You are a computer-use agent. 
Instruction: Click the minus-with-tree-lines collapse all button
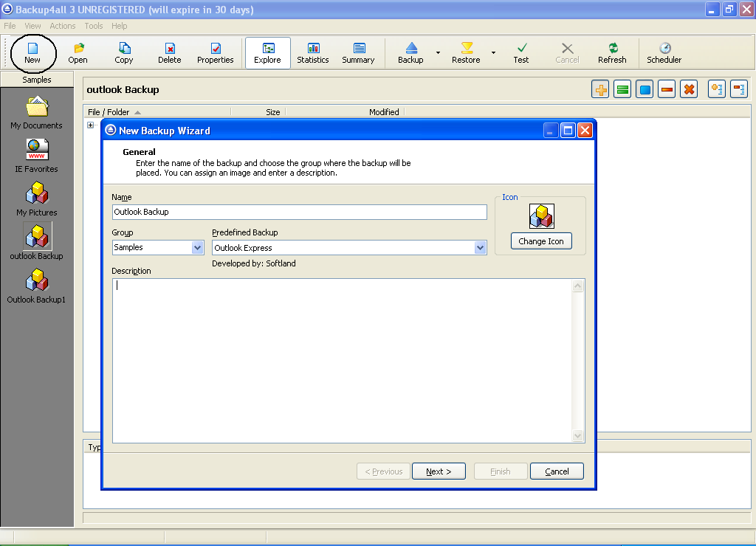(739, 89)
